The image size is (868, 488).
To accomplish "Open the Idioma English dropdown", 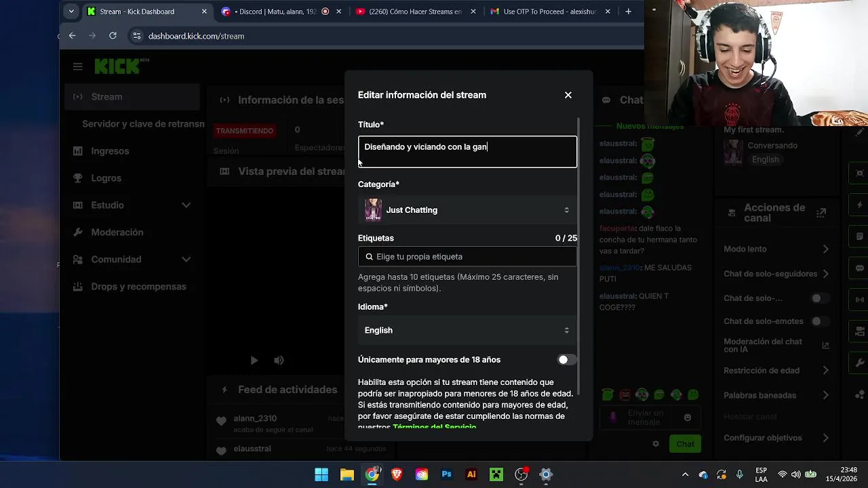I will (x=467, y=330).
